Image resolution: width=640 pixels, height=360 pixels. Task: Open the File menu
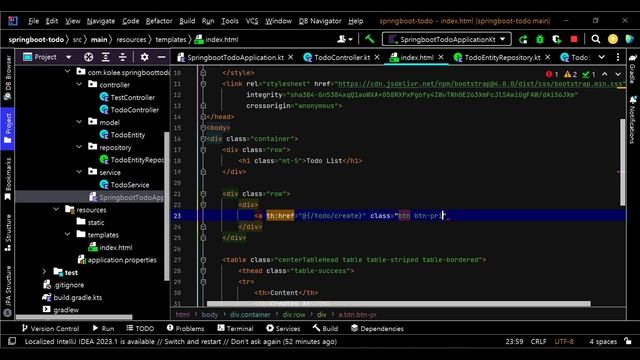pos(33,21)
